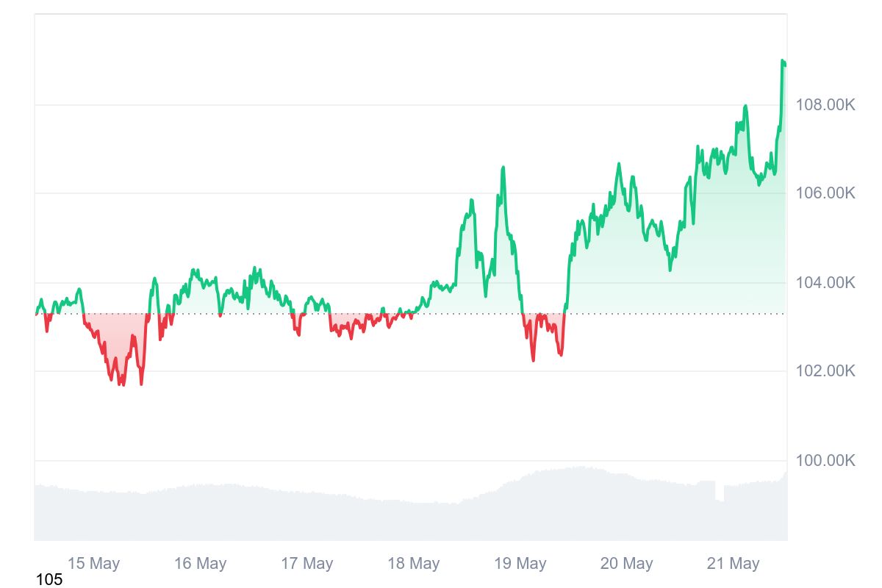Click the 108.00K price label
The height and width of the screenshot is (588, 882).
click(x=825, y=105)
